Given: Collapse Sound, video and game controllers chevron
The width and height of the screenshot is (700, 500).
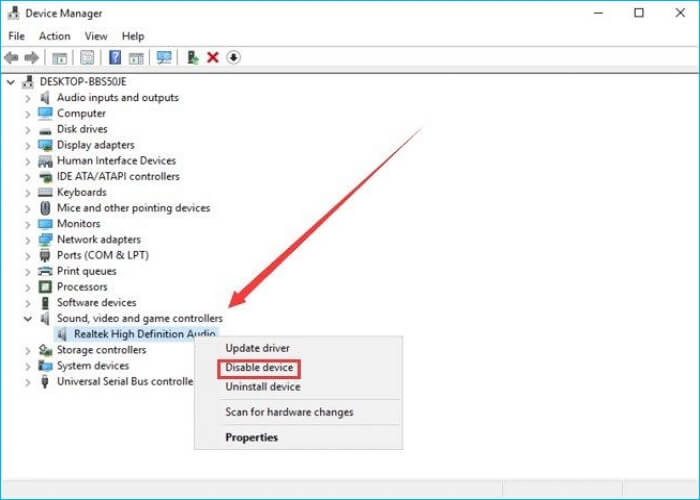Looking at the screenshot, I should pos(28,319).
